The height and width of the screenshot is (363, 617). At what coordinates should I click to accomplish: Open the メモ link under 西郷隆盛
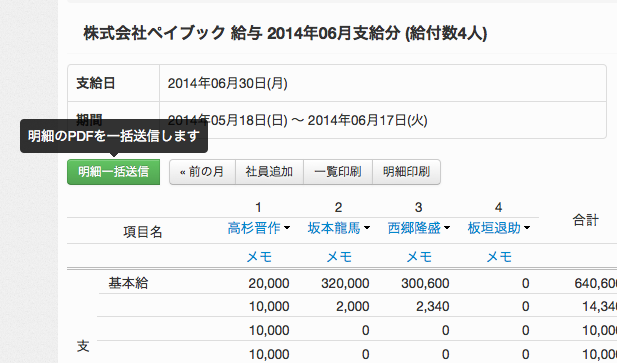419,257
